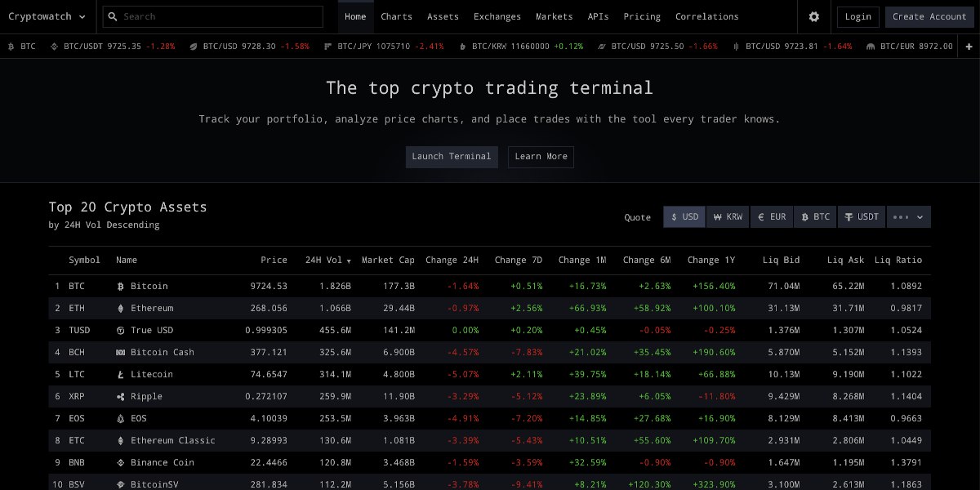
Task: Click the True USD coin icon
Action: pos(121,330)
